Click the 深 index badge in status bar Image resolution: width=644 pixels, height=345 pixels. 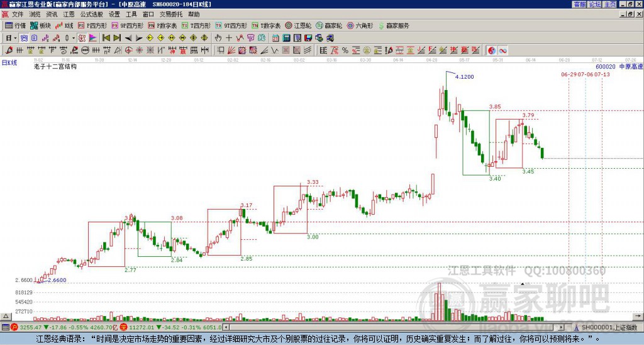pos(123,327)
